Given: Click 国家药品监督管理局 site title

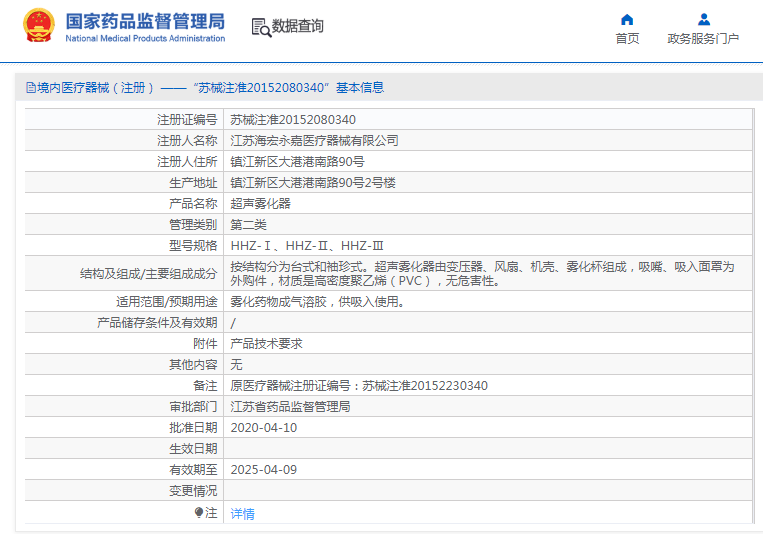Looking at the screenshot, I should (x=145, y=21).
